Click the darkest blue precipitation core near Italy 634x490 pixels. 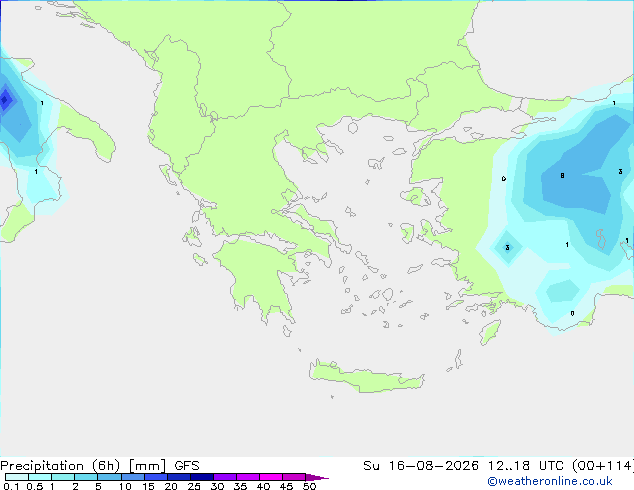point(5,99)
